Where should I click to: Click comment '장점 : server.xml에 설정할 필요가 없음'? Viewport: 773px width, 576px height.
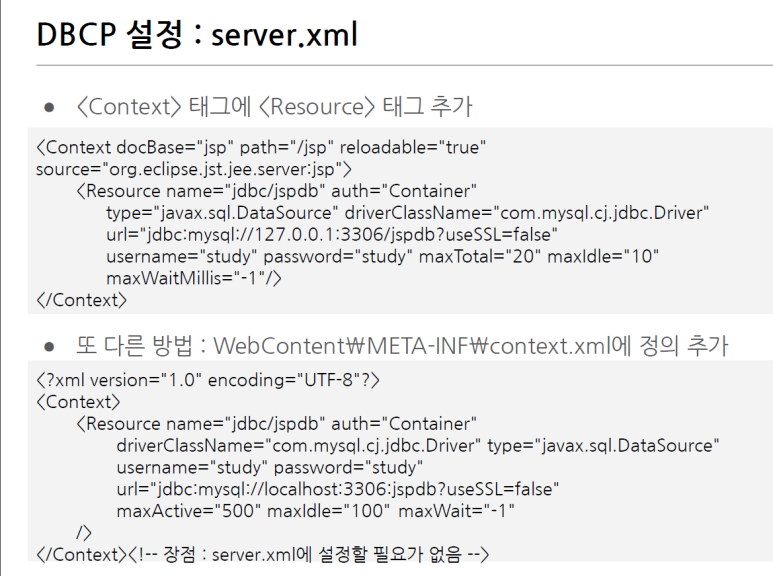312,554
